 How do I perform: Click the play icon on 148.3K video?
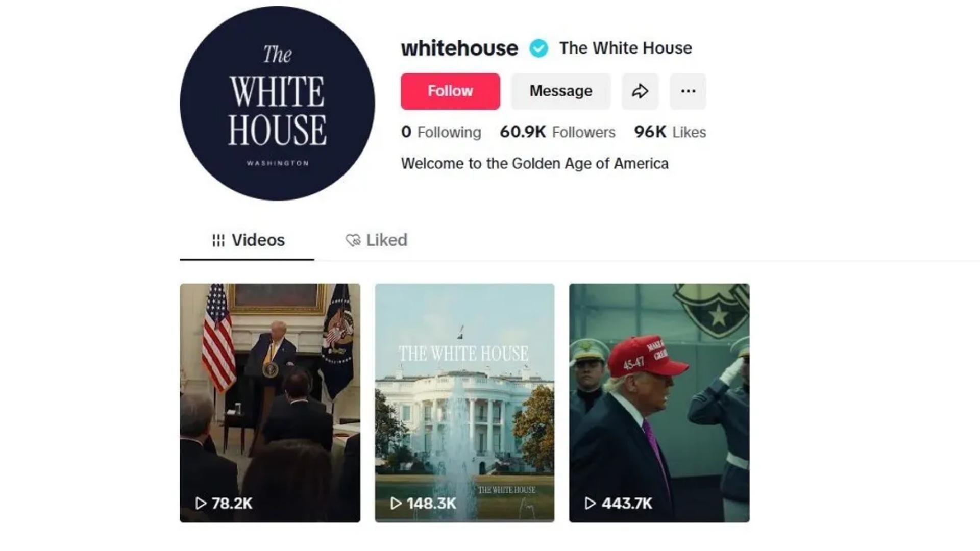[396, 504]
